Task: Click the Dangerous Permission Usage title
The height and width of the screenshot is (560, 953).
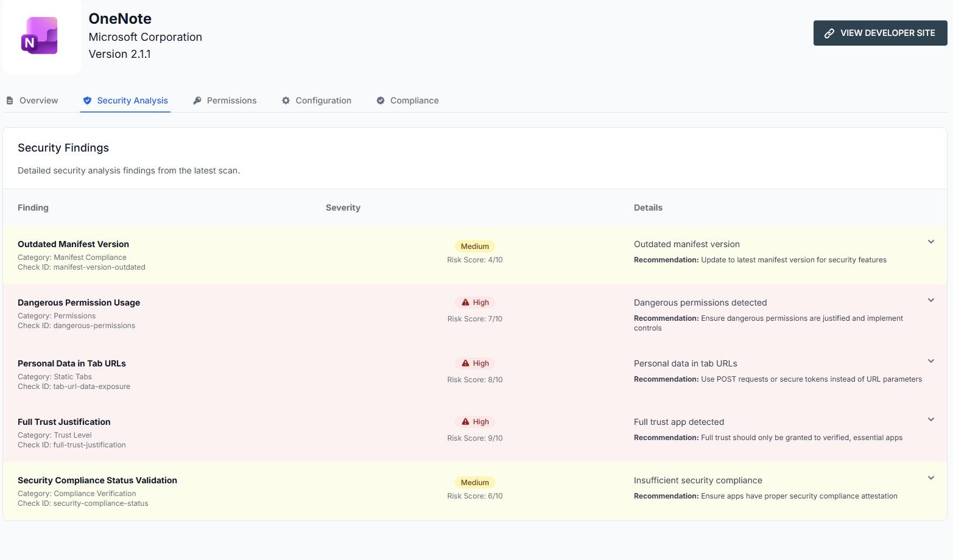Action: tap(79, 303)
